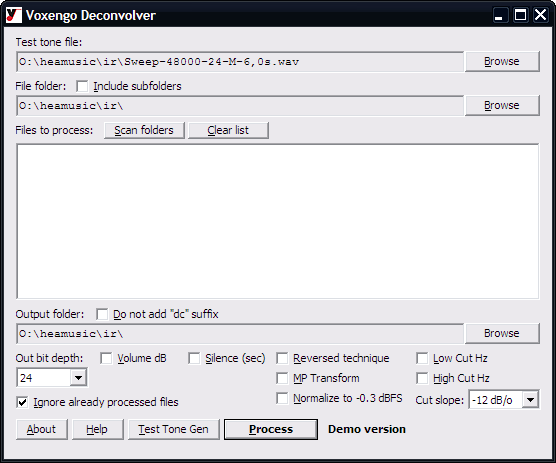556x463 pixels.
Task: Close the Voxengo Deconvolver window
Action: [x=541, y=15]
